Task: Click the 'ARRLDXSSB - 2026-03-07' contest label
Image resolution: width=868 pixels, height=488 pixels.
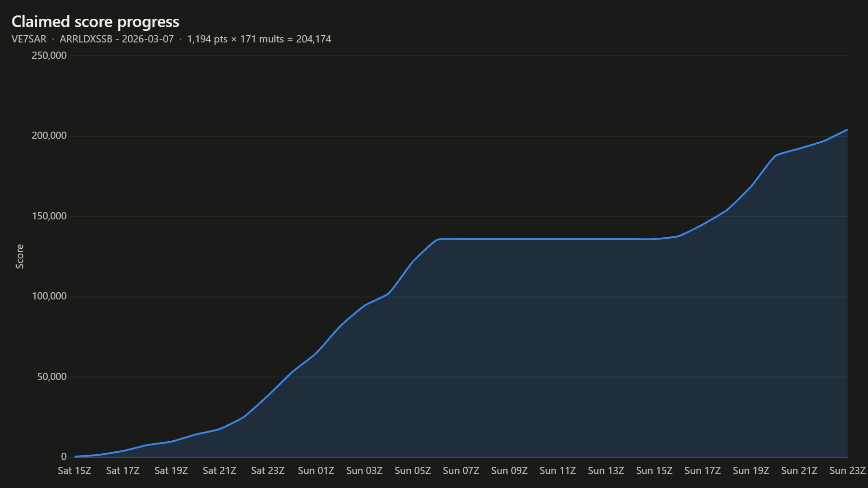Action: (117, 39)
